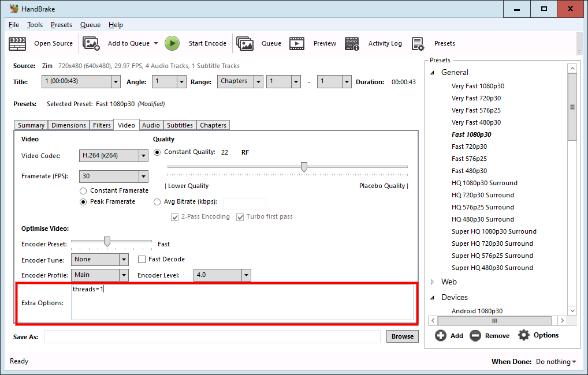Screen dimensions: 588x375
Task: Toggle the 2-Pass Encoding checkbox
Action: point(174,217)
